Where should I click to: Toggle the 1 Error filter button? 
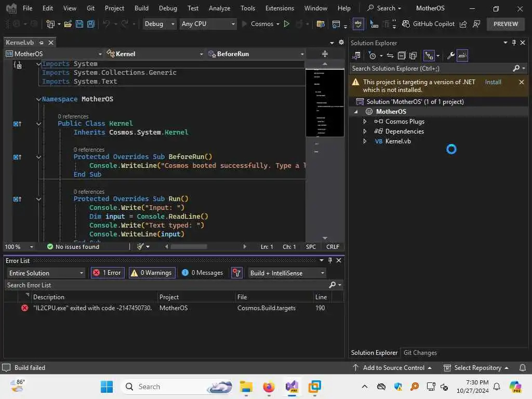pos(108,273)
